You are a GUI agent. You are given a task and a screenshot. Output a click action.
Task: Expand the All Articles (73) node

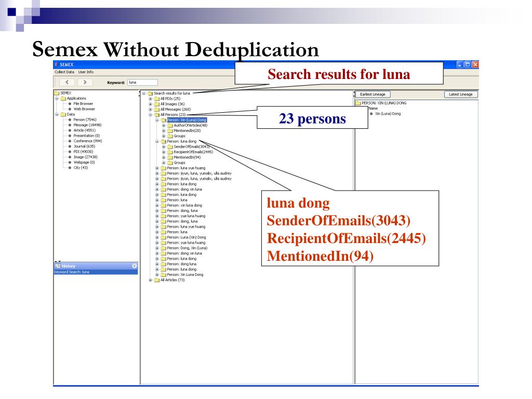[x=150, y=280]
